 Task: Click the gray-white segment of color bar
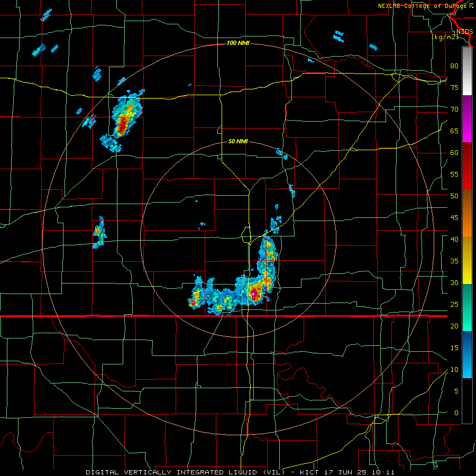pyautogui.click(x=467, y=71)
